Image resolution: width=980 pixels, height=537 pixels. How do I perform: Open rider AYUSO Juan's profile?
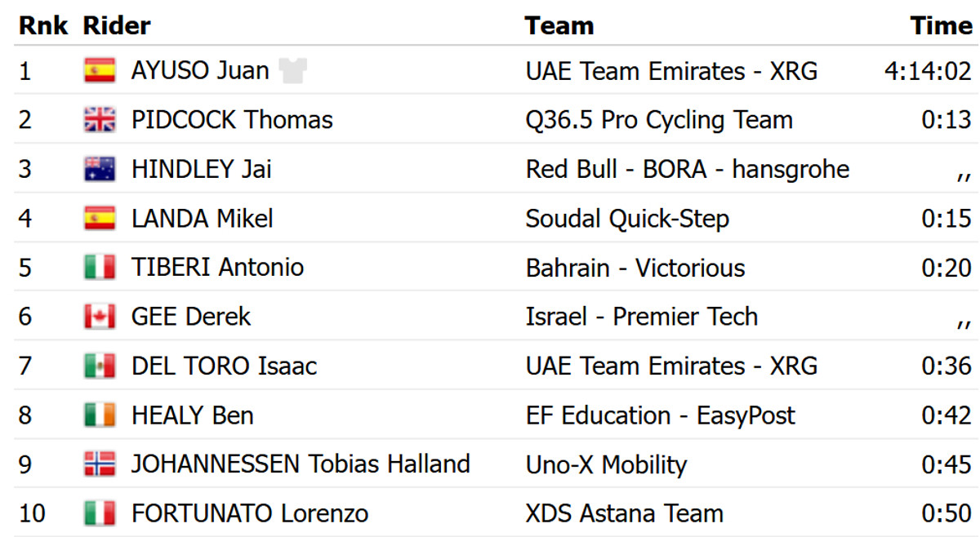(x=200, y=71)
